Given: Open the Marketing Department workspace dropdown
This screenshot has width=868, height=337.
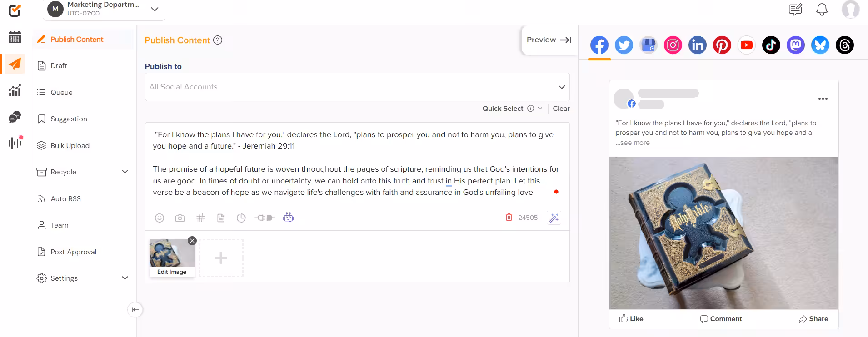Looking at the screenshot, I should [104, 9].
